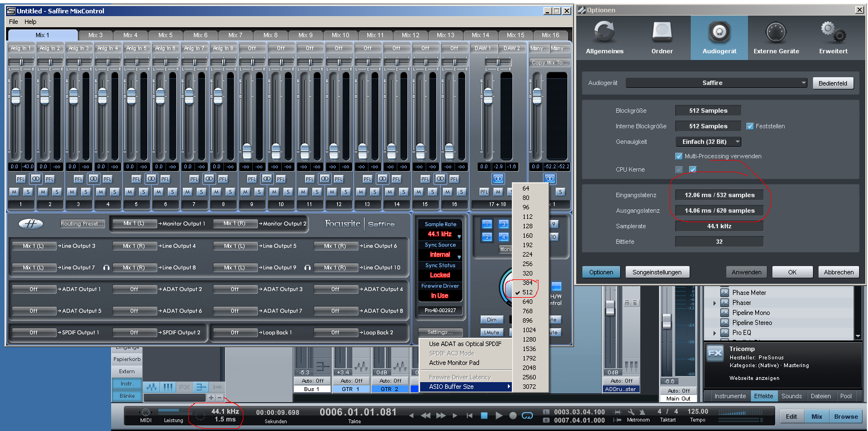Adjust the channel 1 pan slider
Screen dimensions: 868x431
coord(21,61)
